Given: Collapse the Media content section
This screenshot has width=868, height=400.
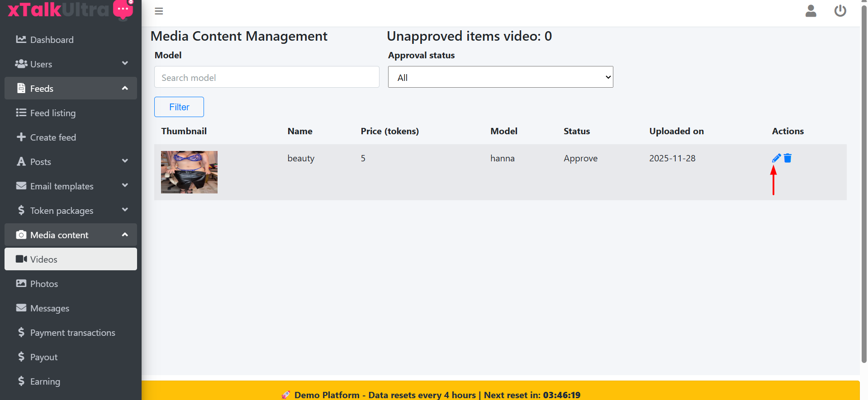Looking at the screenshot, I should coord(71,235).
